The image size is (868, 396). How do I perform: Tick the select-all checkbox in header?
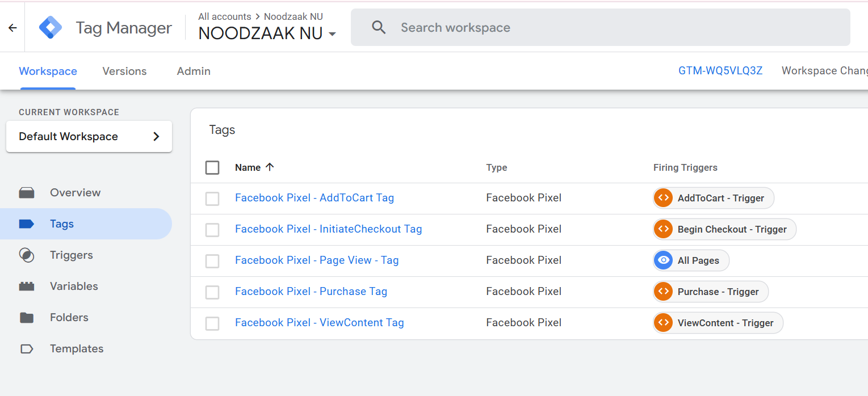coord(212,167)
